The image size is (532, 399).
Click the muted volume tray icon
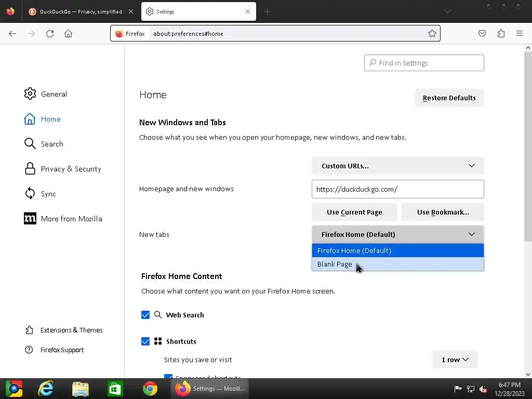[x=483, y=389]
